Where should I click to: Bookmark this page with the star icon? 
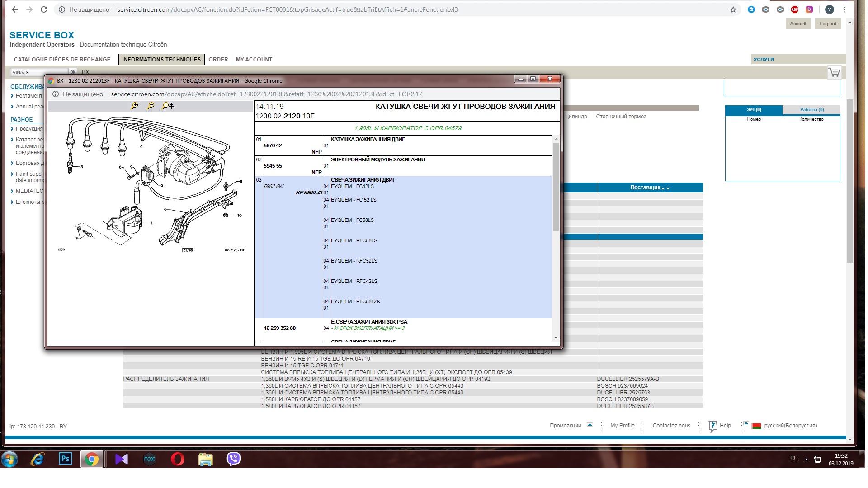point(733,9)
